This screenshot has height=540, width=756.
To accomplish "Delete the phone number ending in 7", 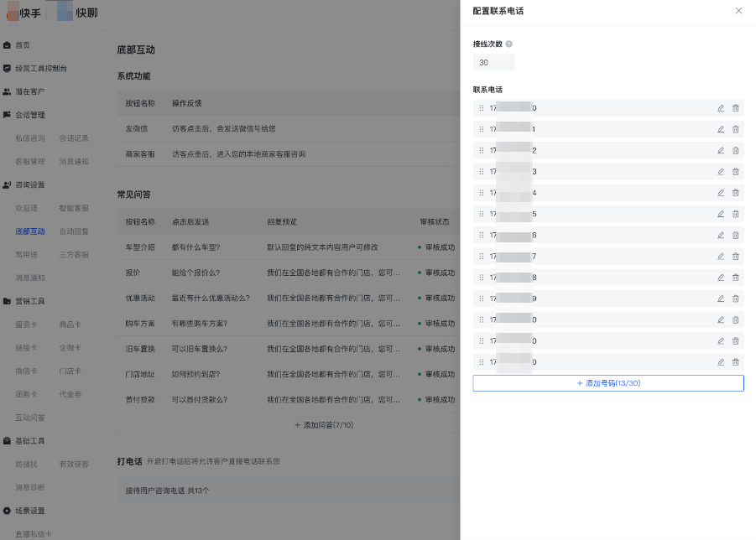I will pyautogui.click(x=735, y=257).
